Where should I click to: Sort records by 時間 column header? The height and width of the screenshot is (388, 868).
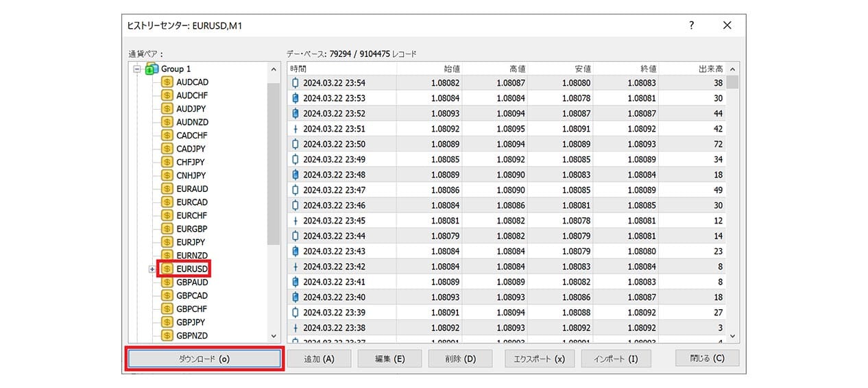click(x=341, y=69)
